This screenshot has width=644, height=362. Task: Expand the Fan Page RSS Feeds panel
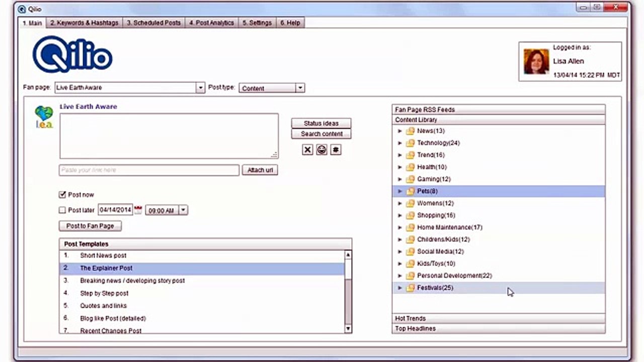(499, 110)
